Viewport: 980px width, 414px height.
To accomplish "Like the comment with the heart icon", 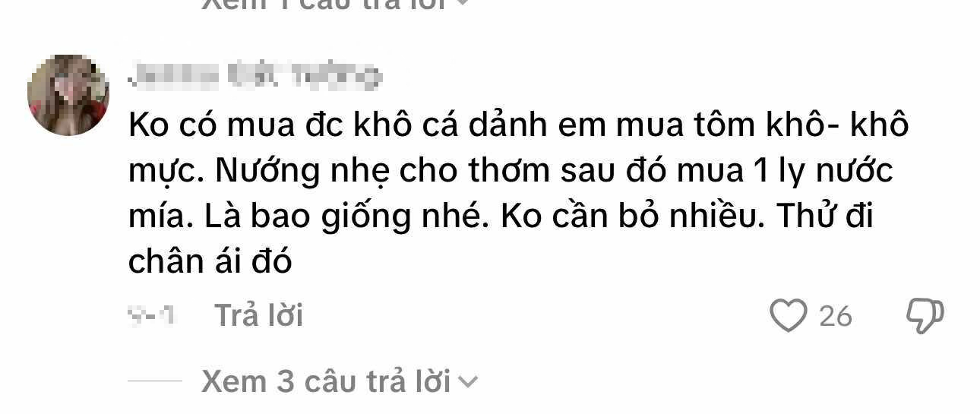I will click(788, 315).
